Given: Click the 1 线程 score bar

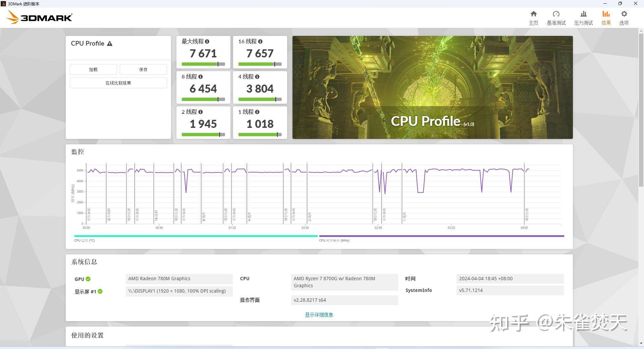Looking at the screenshot, I should tap(260, 135).
